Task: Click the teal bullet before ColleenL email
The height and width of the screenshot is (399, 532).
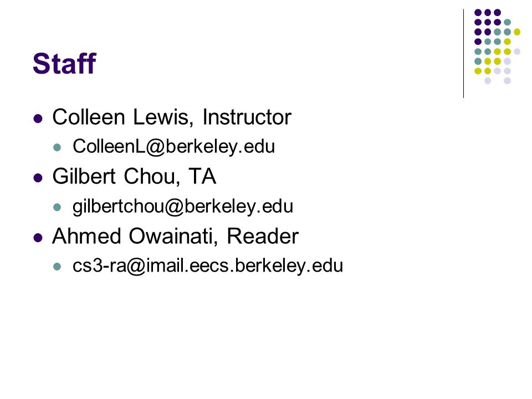Action: [57, 147]
